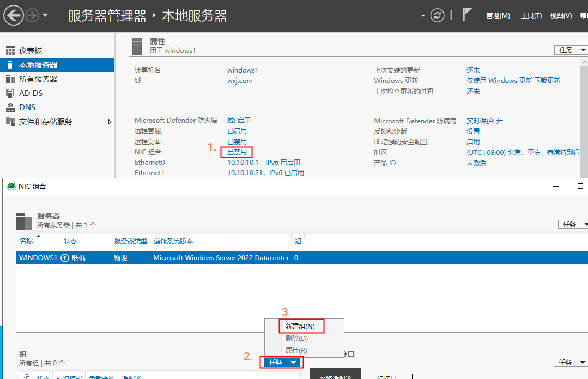The height and width of the screenshot is (379, 588).
Task: Click the Ethernet0 IP address link
Action: coord(263,162)
